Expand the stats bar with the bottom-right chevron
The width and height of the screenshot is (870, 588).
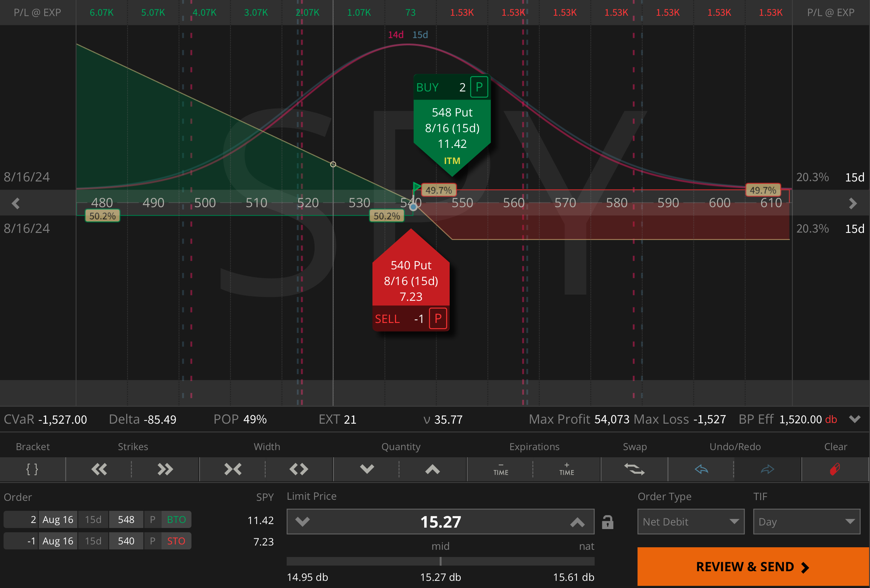click(x=855, y=419)
